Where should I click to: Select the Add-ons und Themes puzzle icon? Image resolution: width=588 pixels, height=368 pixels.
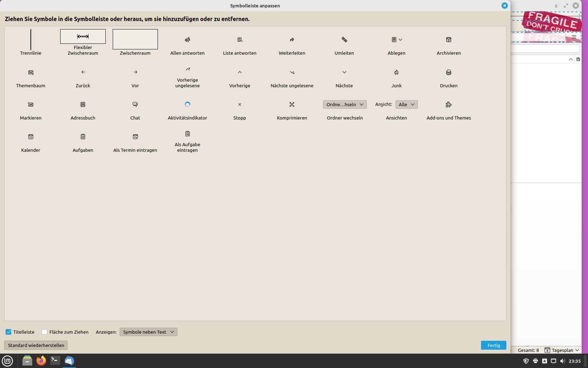[448, 104]
